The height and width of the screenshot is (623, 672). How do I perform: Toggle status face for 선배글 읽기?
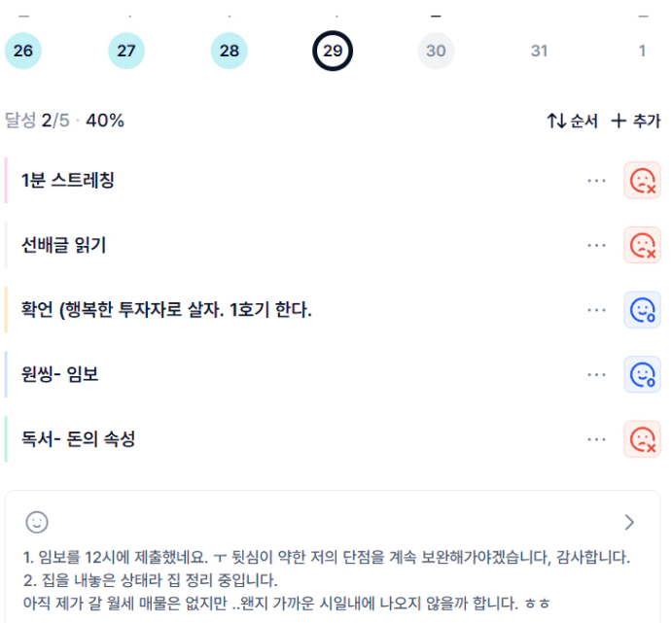(642, 245)
